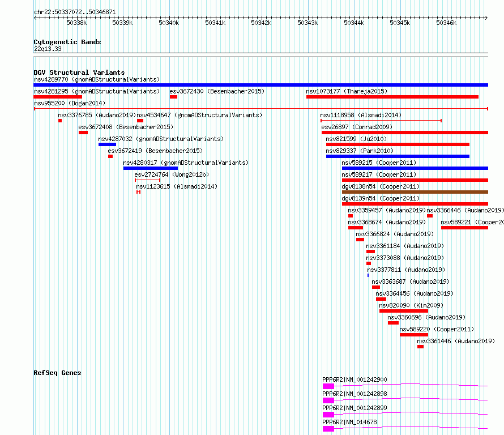Viewport: 504px width, 435px height.
Task: Select nsv3366824 (Audano2019) entry
Action: point(395,234)
